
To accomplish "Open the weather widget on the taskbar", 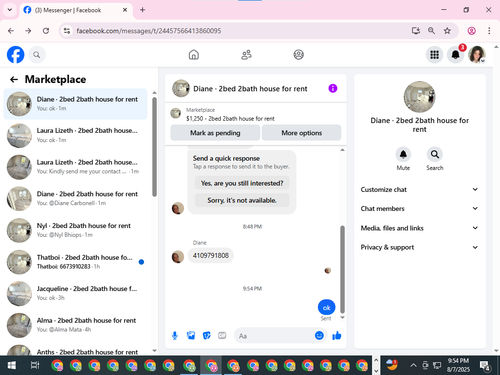I will (392, 365).
